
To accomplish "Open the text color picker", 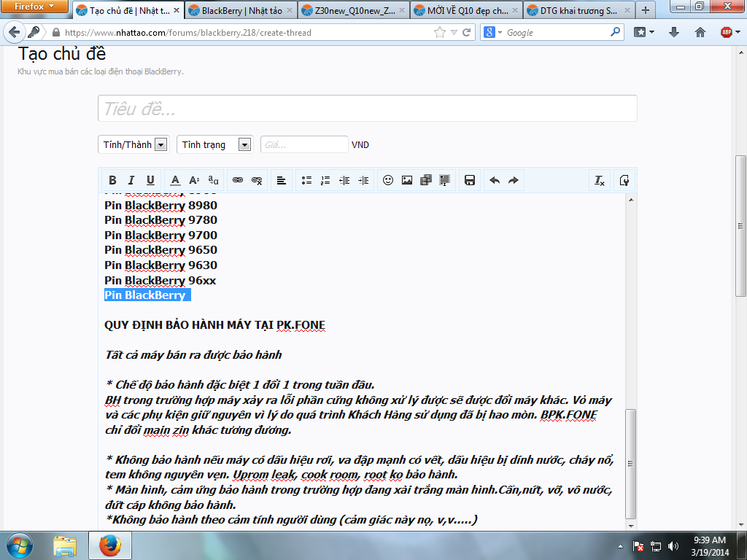I will point(175,180).
